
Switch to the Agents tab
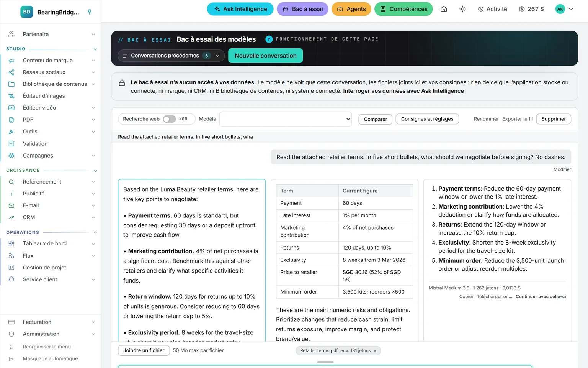pyautogui.click(x=351, y=9)
